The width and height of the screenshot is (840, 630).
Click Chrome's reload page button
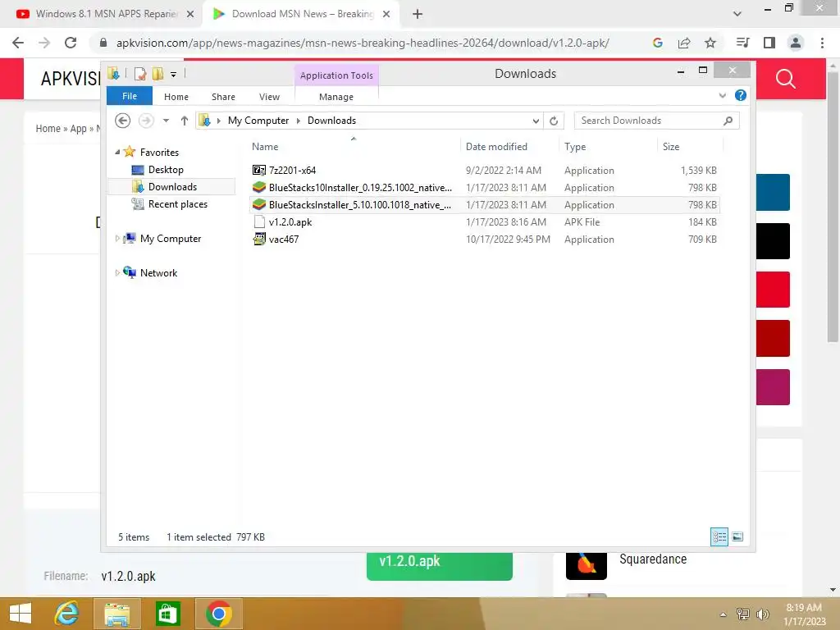click(71, 43)
